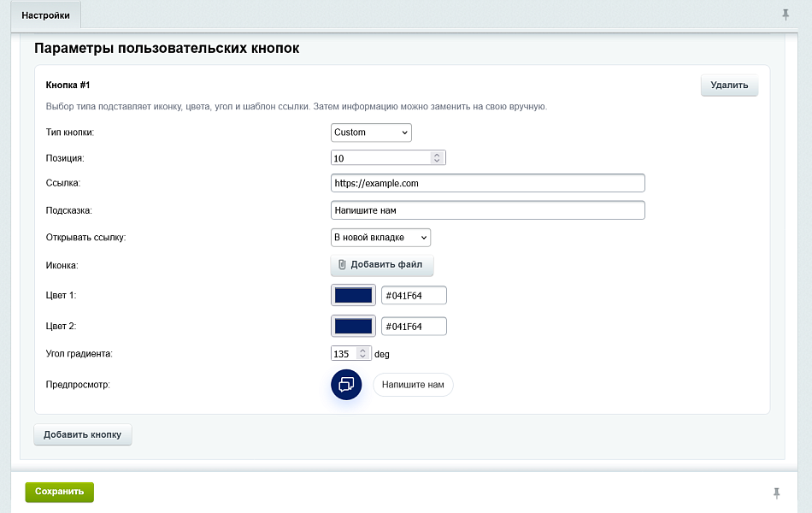
Task: Click the green Сохранить button
Action: (59, 492)
